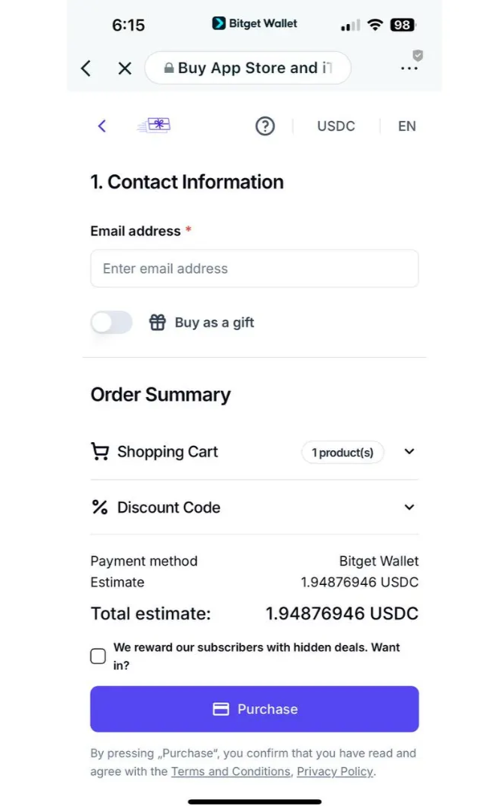
Task: Open the browser three-dot menu
Action: tap(409, 68)
